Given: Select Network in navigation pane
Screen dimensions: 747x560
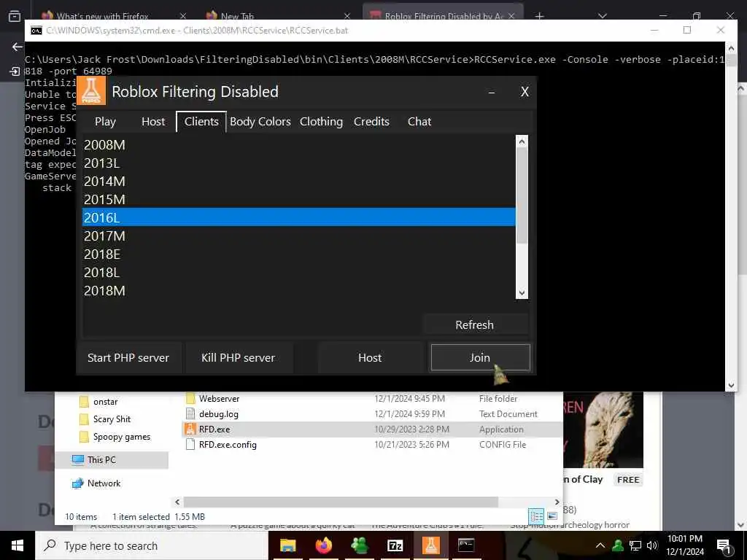Looking at the screenshot, I should (104, 483).
